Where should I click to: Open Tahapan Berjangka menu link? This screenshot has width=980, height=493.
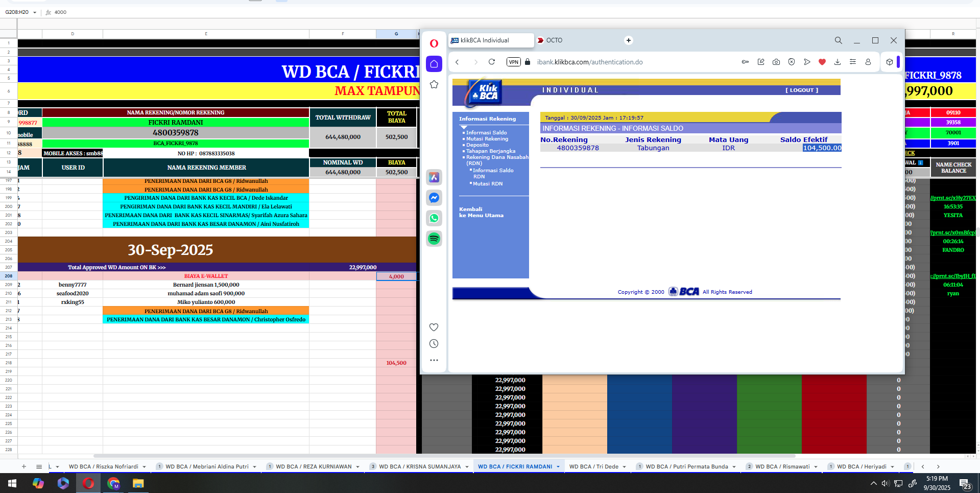click(x=491, y=151)
